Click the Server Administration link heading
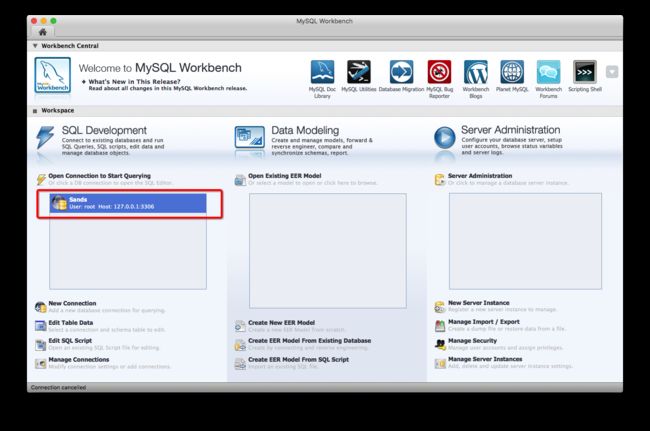This screenshot has height=431, width=650. click(x=480, y=176)
